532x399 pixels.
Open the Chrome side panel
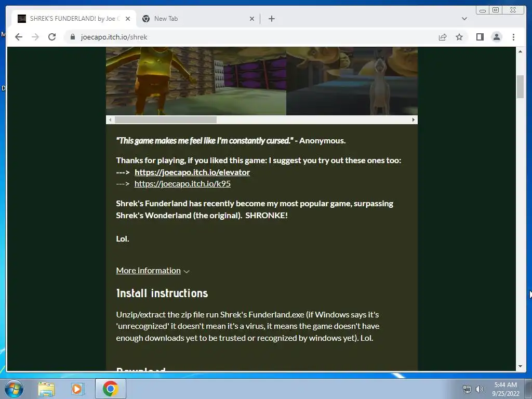[x=480, y=37]
